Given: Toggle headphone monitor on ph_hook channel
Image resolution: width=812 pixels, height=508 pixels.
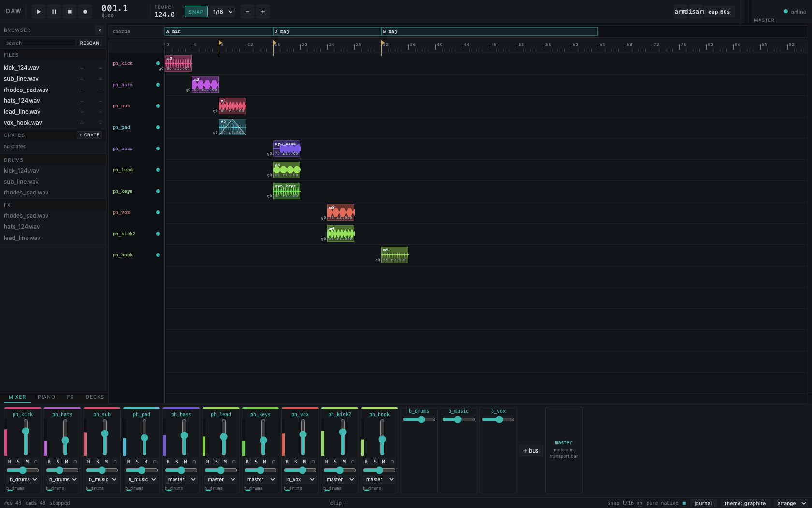Looking at the screenshot, I should (x=392, y=462).
